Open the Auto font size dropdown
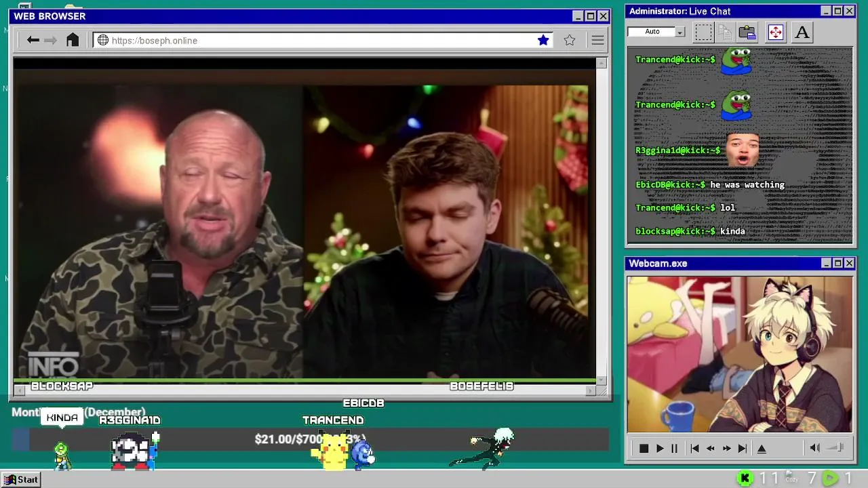Viewport: 868px width, 488px height. pos(680,32)
